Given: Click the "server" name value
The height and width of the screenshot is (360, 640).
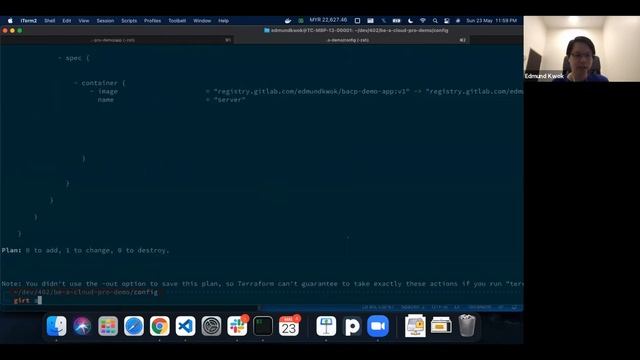Looking at the screenshot, I should point(229,100).
